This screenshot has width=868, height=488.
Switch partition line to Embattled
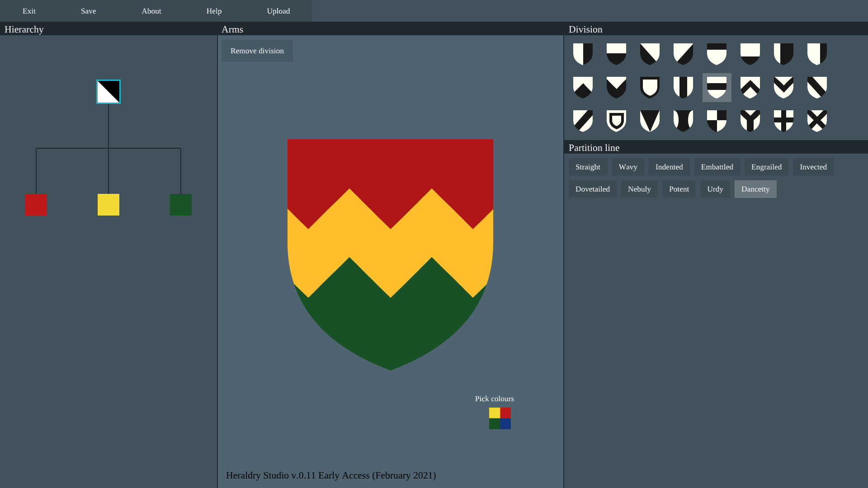717,167
